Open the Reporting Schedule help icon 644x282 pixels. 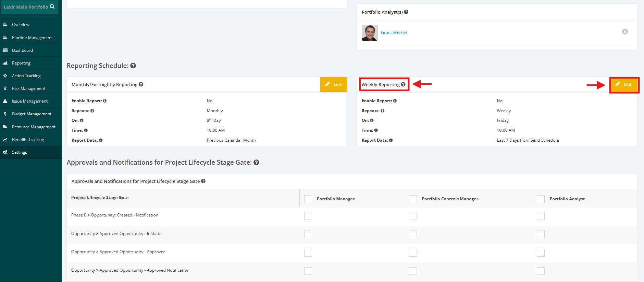click(133, 66)
